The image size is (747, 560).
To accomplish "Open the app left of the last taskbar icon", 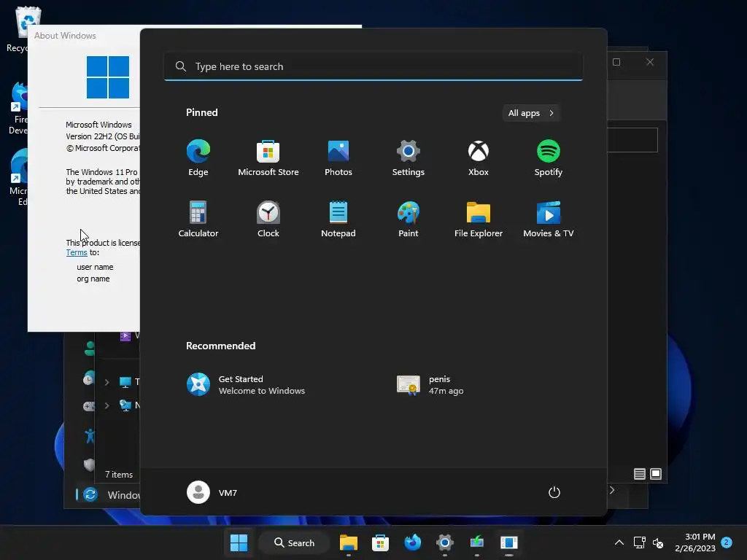I will click(477, 542).
